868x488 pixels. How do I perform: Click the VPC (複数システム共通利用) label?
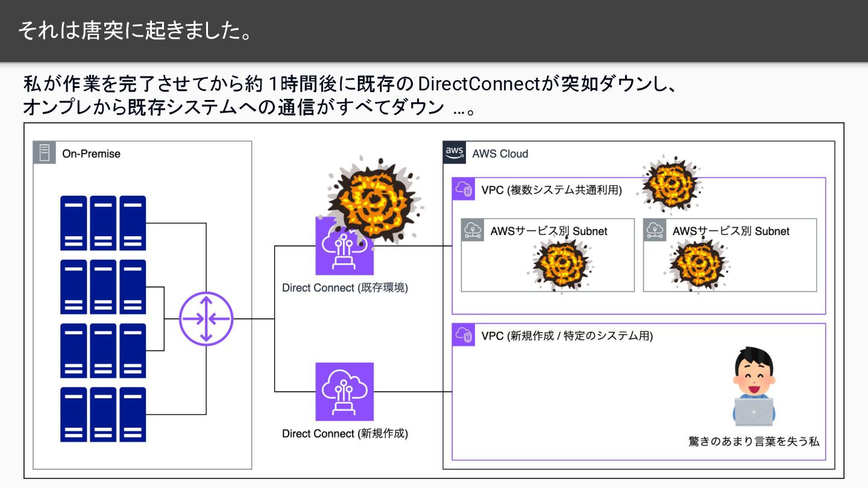pyautogui.click(x=552, y=190)
